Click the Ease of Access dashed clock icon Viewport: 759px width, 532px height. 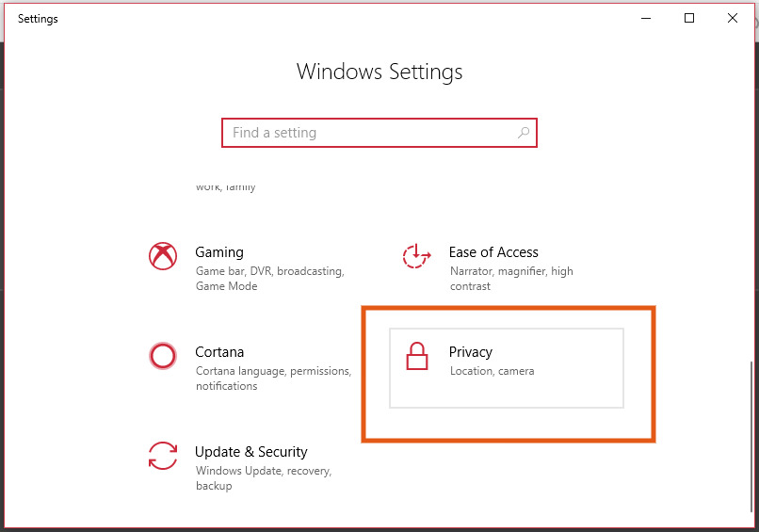pos(416,256)
